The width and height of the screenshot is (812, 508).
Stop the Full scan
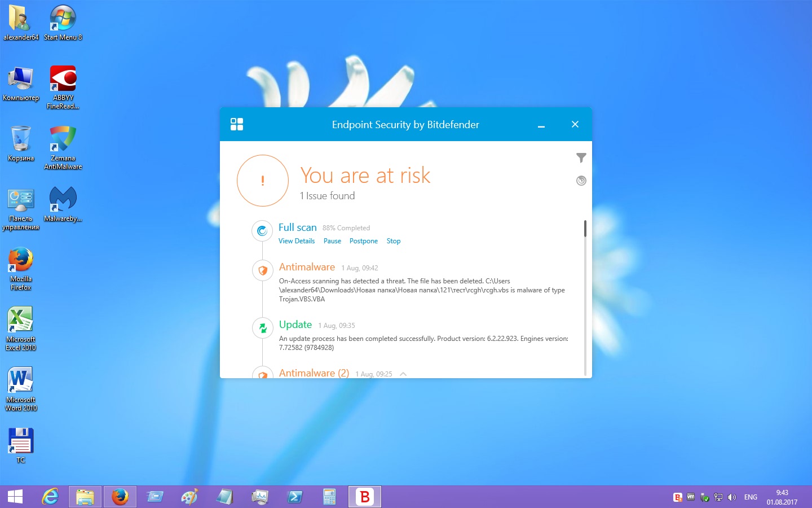(x=394, y=241)
